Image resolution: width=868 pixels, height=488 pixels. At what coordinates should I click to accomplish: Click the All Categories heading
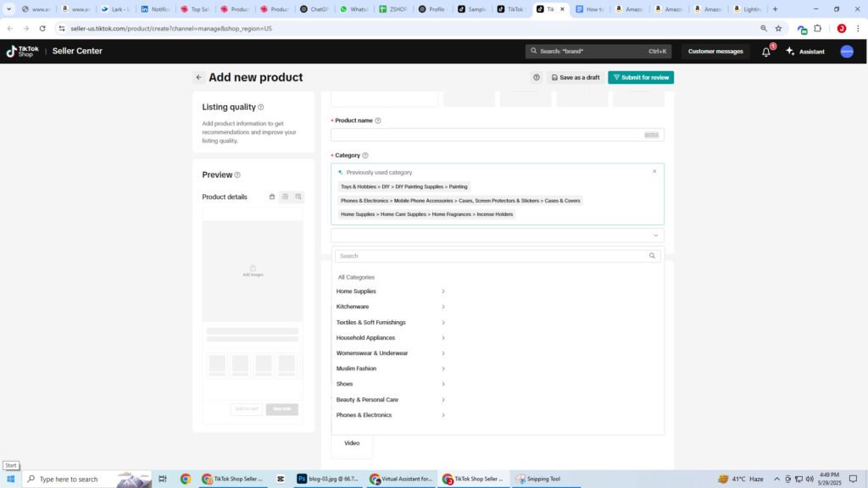pyautogui.click(x=357, y=277)
